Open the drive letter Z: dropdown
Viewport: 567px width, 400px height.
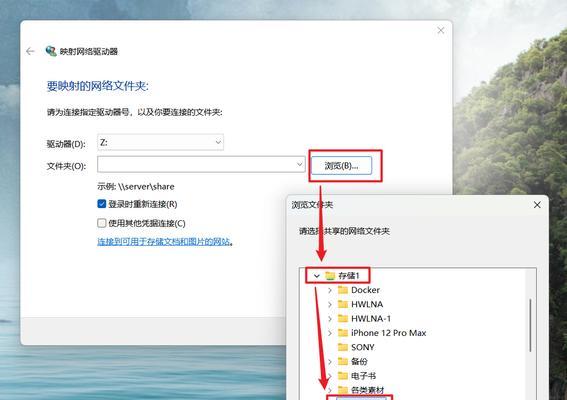tap(160, 142)
